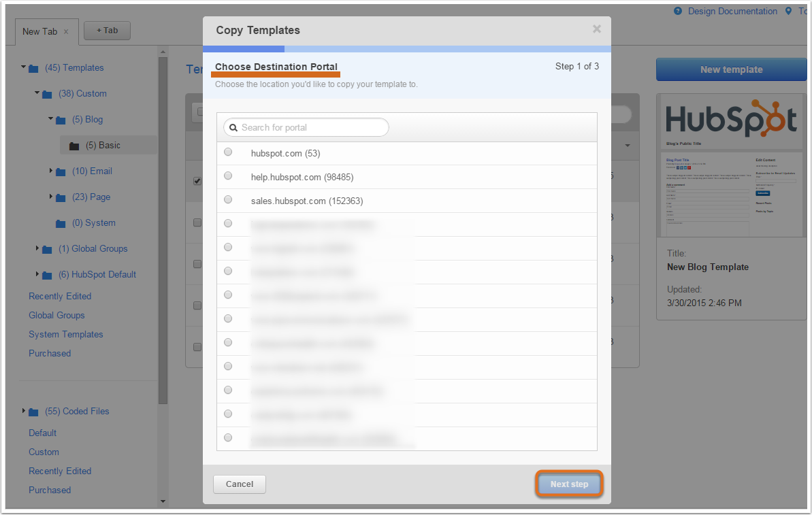Click the (0) System folder icon
Screen dimensions: 812x515
coord(61,224)
